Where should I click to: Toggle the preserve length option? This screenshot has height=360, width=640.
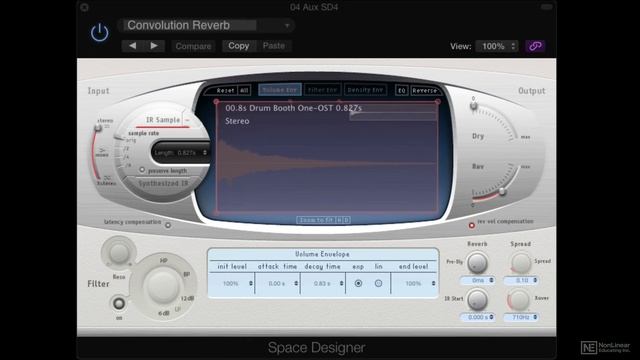click(x=142, y=170)
